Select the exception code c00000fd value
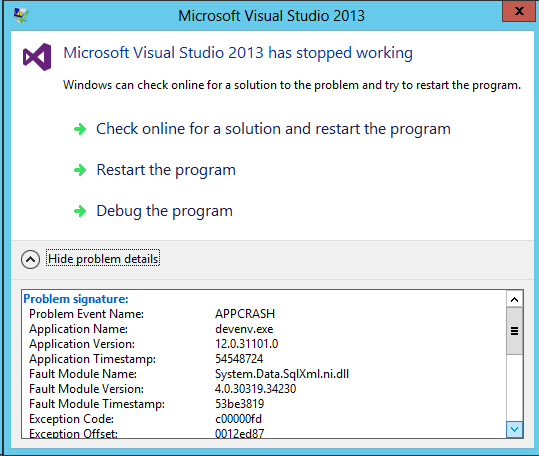This screenshot has width=539, height=456. tap(238, 419)
